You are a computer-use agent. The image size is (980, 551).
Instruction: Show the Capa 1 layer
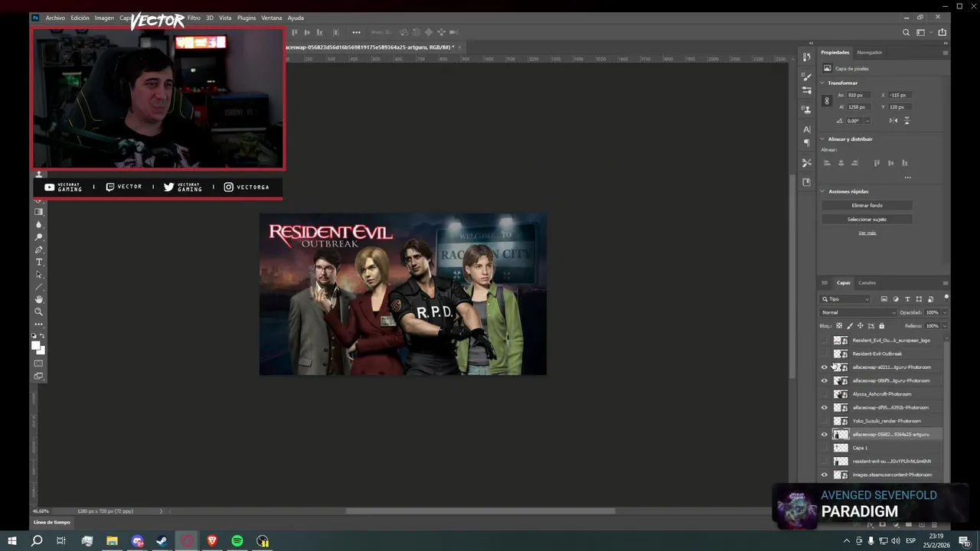click(x=825, y=448)
